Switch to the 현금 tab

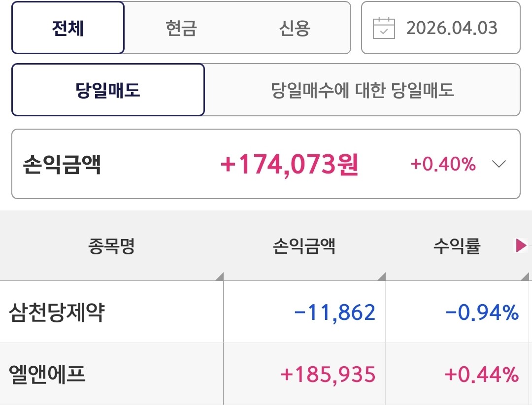coord(181,28)
